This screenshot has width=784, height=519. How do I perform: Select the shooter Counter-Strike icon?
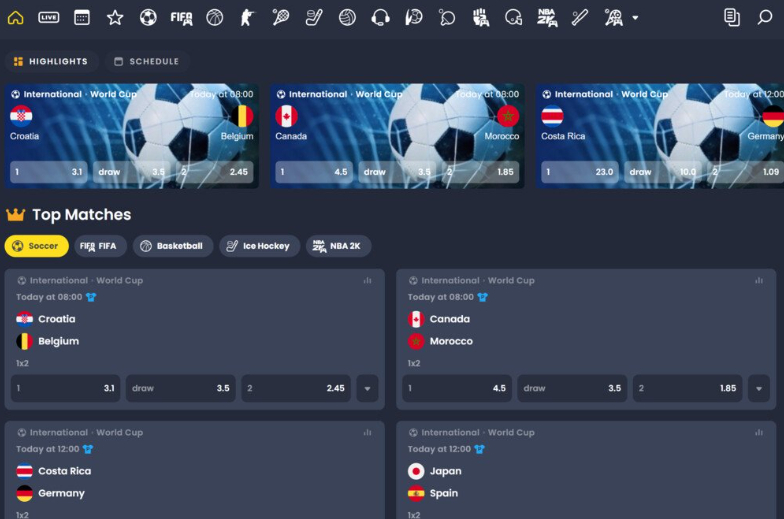click(x=248, y=18)
